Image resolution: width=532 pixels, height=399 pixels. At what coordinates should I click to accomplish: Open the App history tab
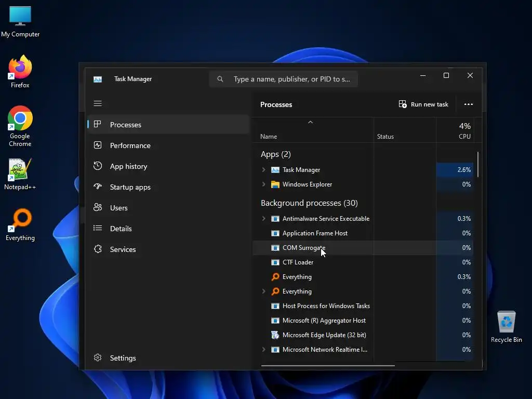coord(169,166)
